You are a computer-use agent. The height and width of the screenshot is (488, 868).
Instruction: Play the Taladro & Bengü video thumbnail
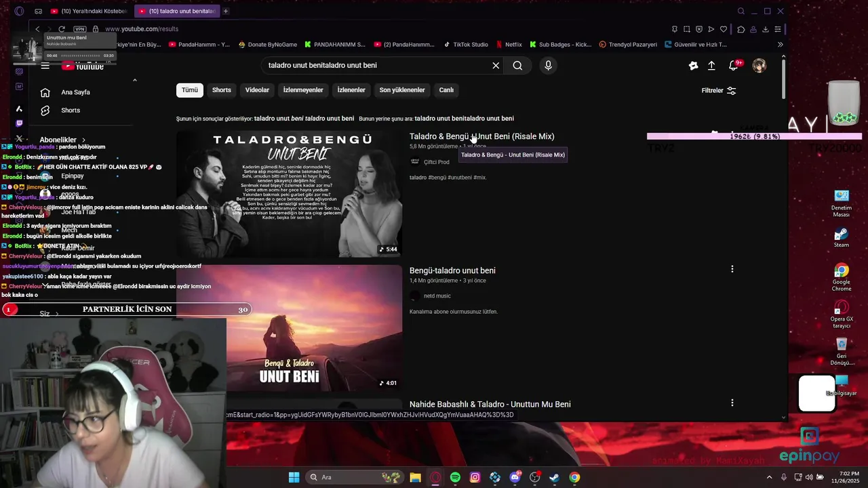pyautogui.click(x=290, y=194)
